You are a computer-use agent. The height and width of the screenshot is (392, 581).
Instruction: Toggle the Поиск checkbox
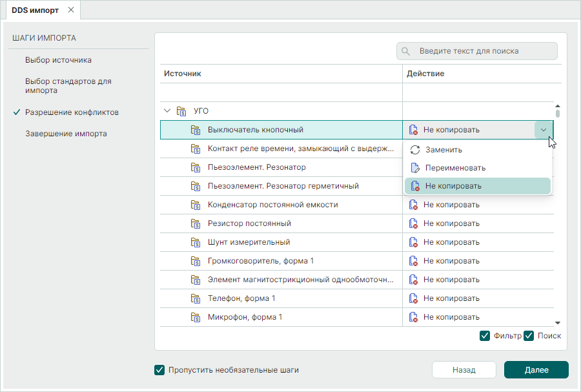(x=529, y=336)
